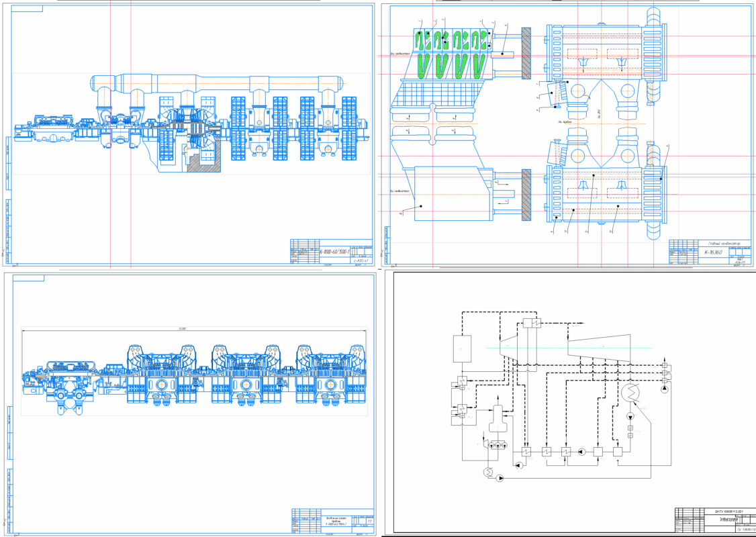The width and height of the screenshot is (756, 537).
Task: Click the bottom-left sheet title block
Action: 332,520
